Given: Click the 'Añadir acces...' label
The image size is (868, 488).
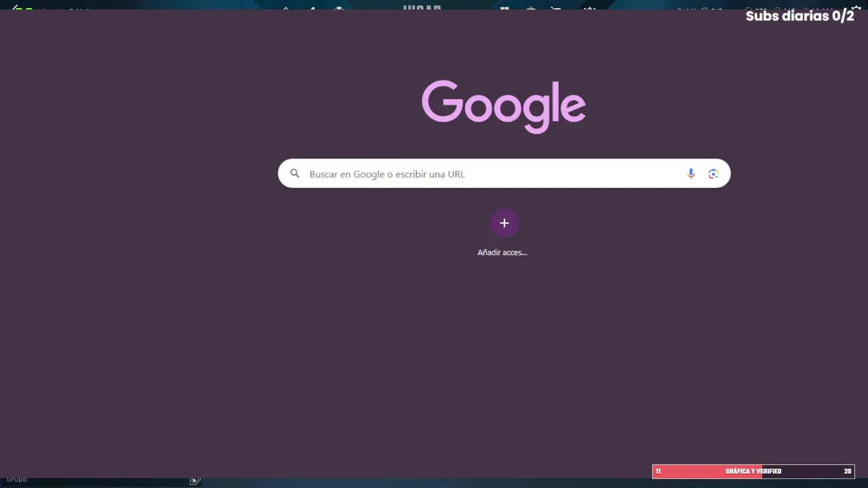Looking at the screenshot, I should [x=502, y=252].
